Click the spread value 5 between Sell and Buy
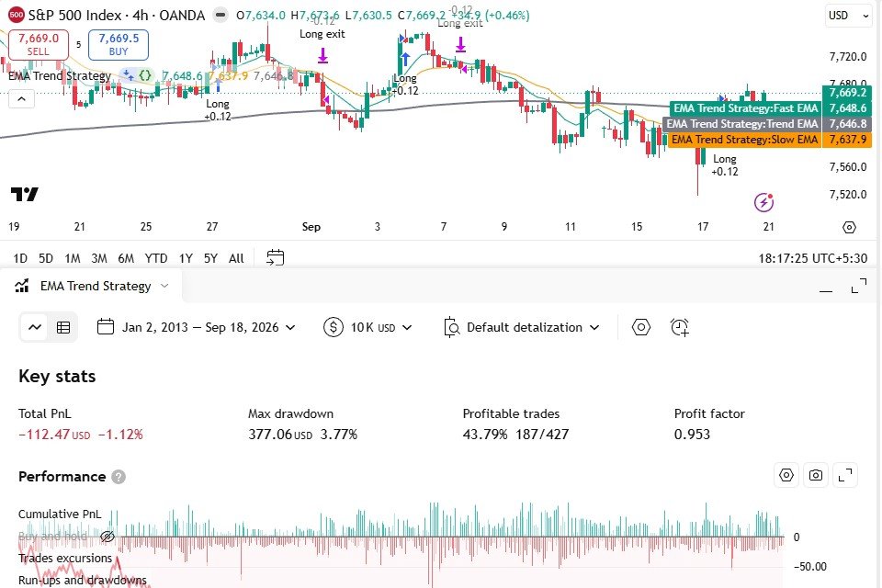Screen dimensions: 882x588 tap(79, 44)
